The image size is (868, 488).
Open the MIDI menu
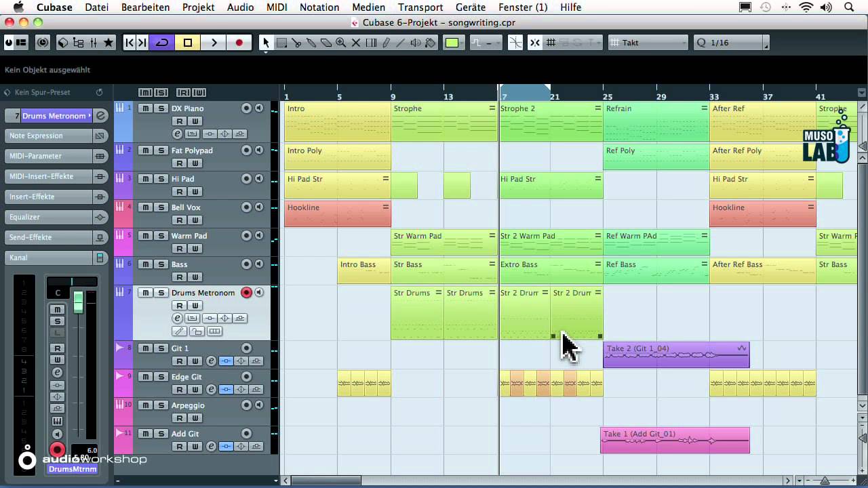point(277,7)
